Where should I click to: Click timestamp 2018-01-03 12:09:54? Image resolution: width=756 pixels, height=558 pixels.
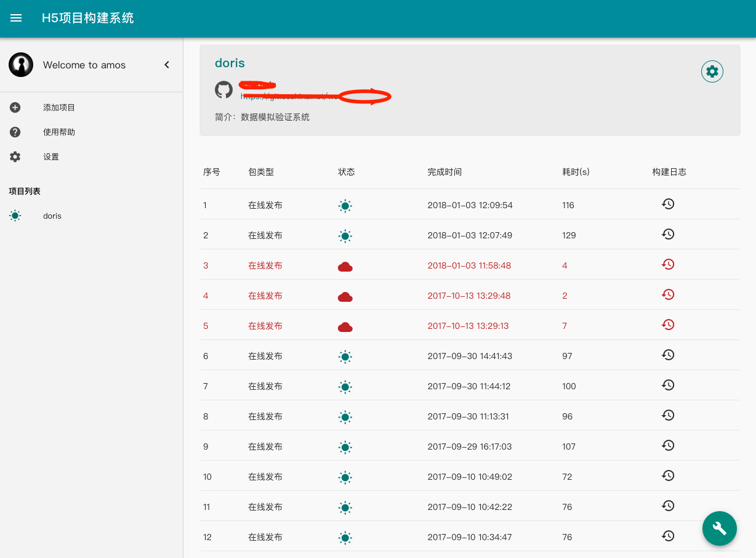point(470,205)
